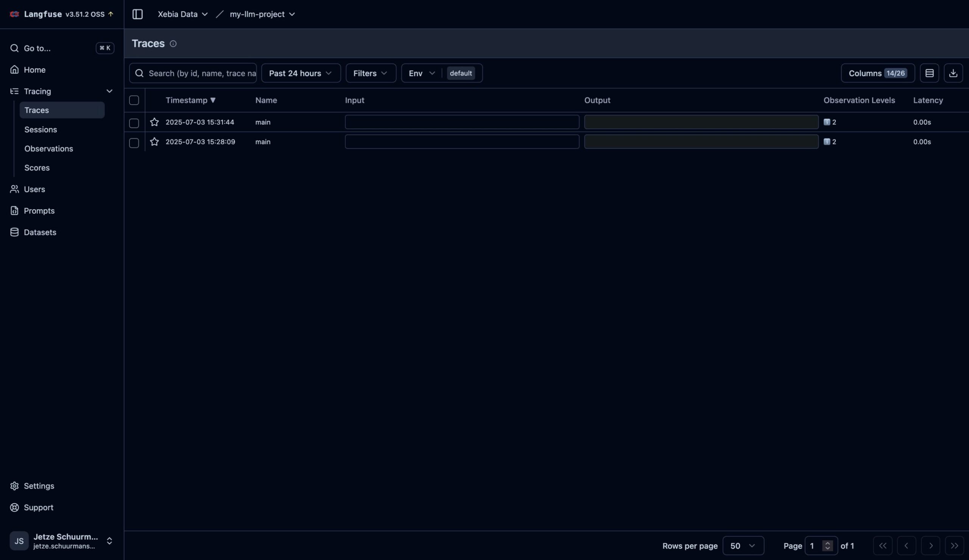Click the Go to magnifier icon
This screenshot has width=969, height=560.
pos(14,48)
